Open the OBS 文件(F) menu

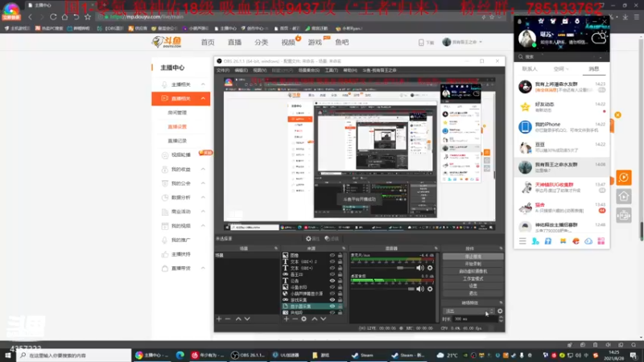(223, 70)
